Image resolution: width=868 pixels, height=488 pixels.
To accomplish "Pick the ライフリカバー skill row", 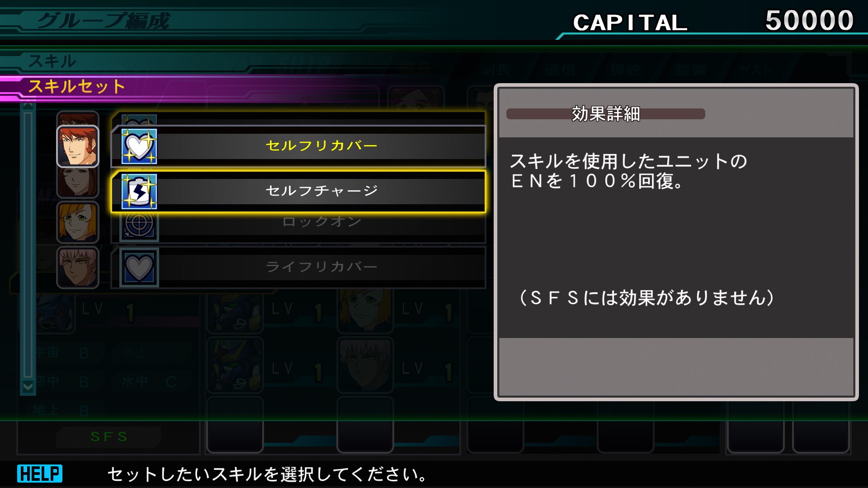I will [x=298, y=267].
